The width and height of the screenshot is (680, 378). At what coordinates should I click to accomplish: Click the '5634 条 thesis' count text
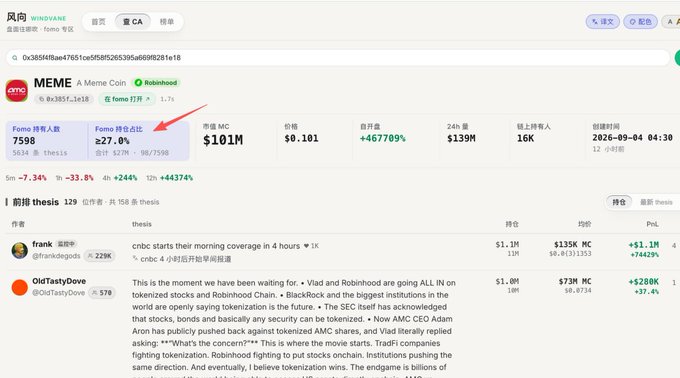[40, 153]
